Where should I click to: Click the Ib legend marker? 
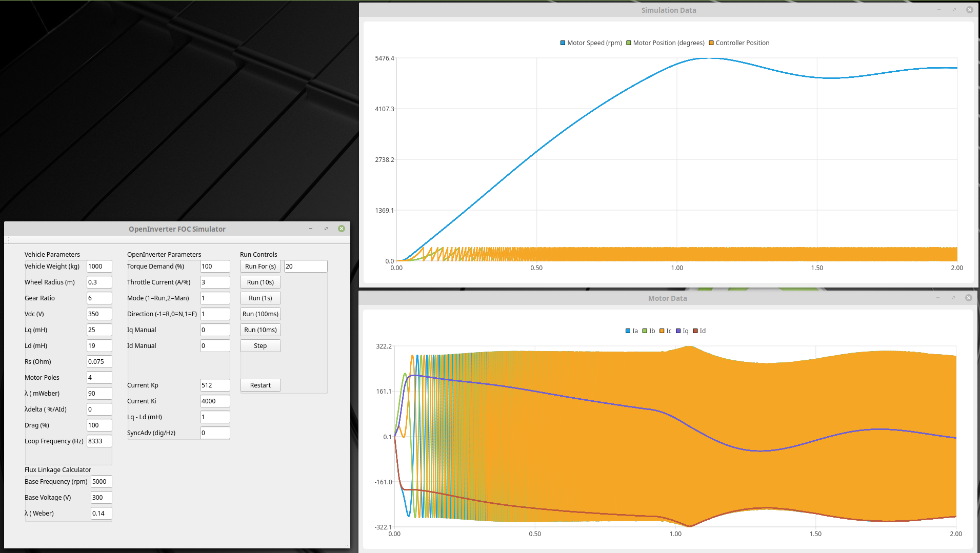point(645,331)
